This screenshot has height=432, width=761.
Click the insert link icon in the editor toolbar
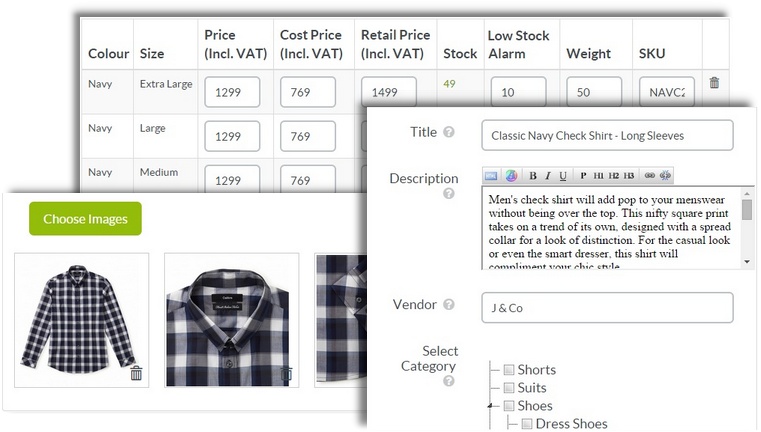point(648,176)
